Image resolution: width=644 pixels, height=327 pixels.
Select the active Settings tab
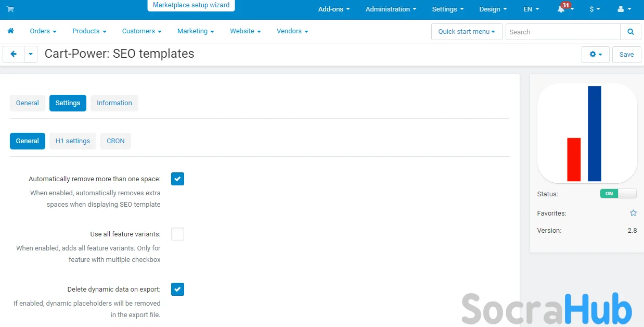(68, 103)
